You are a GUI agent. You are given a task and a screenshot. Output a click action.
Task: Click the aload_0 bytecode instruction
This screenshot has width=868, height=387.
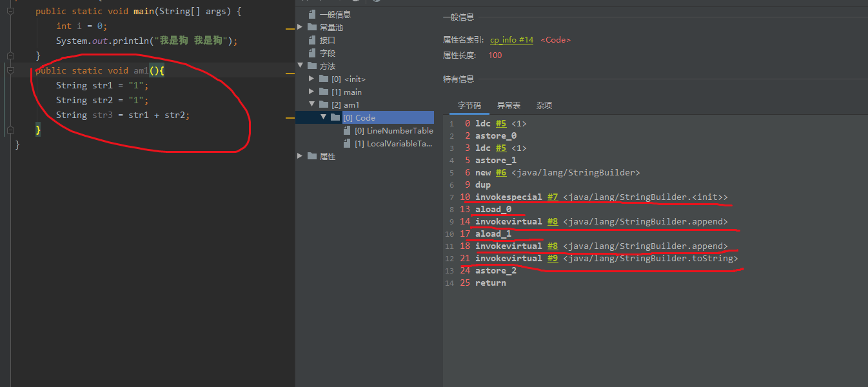(x=493, y=209)
